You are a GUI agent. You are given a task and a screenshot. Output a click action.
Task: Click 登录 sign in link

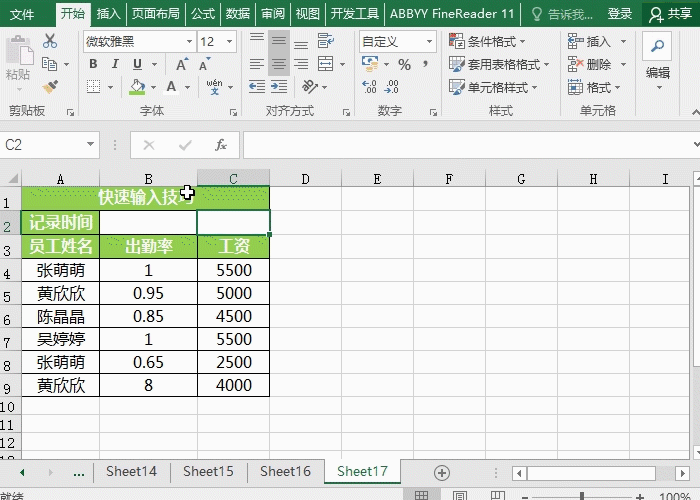click(x=620, y=14)
